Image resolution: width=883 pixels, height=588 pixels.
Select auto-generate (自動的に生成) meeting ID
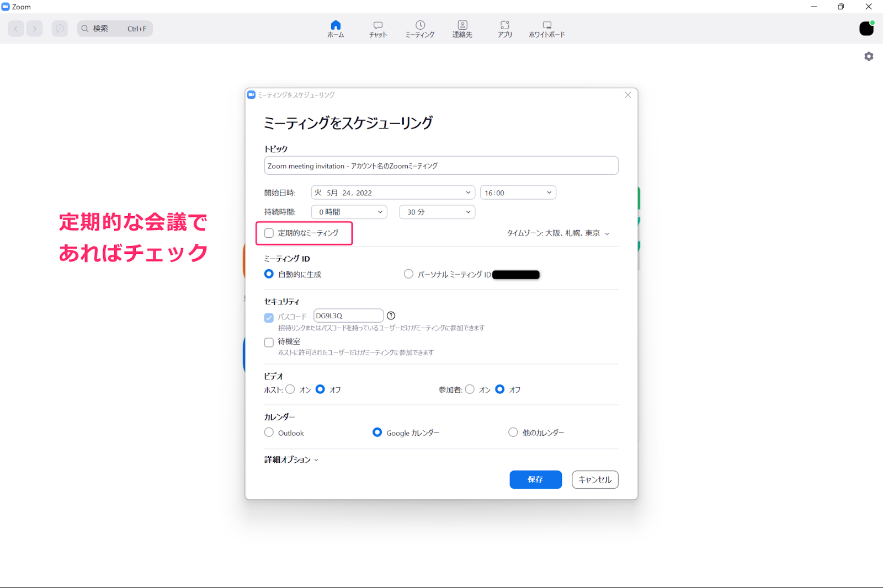[269, 274]
